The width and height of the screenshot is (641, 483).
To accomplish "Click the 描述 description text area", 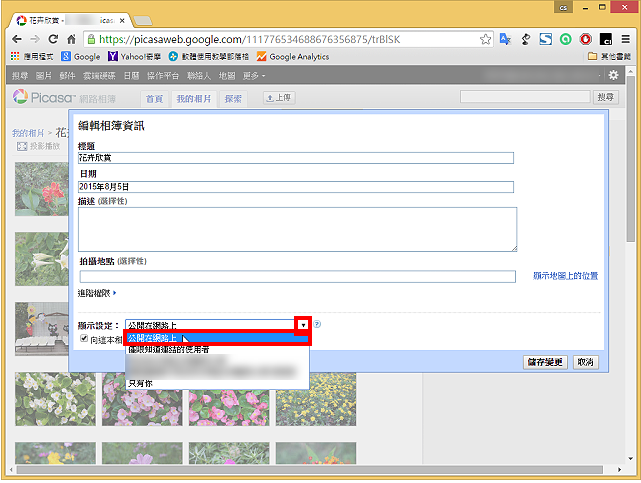I will click(x=297, y=229).
